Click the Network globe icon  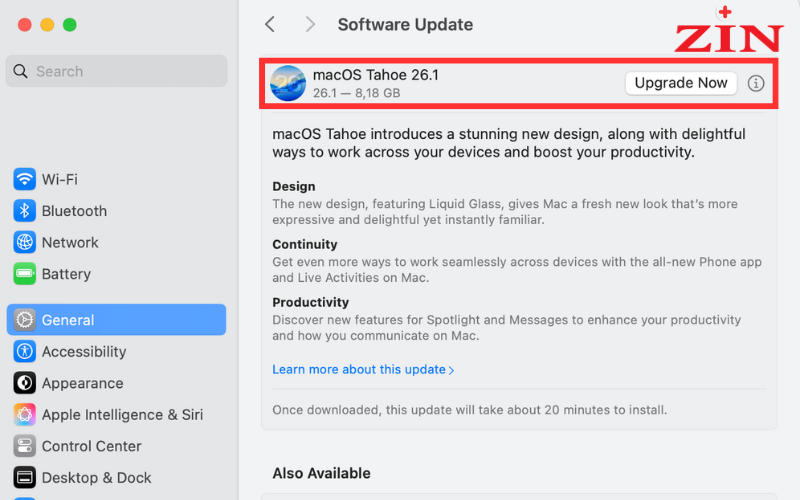[24, 242]
